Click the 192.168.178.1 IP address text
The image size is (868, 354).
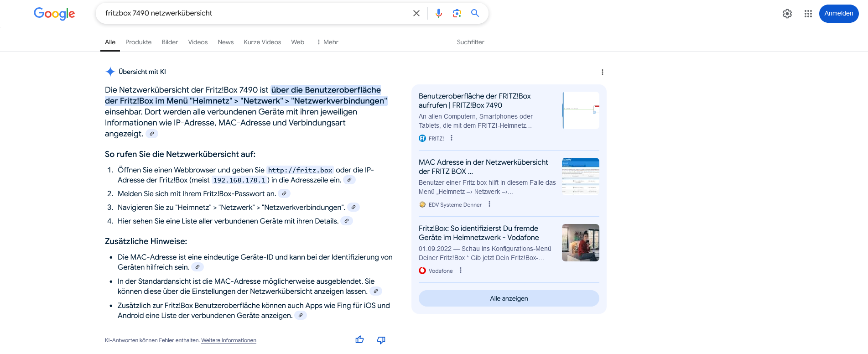tap(239, 180)
